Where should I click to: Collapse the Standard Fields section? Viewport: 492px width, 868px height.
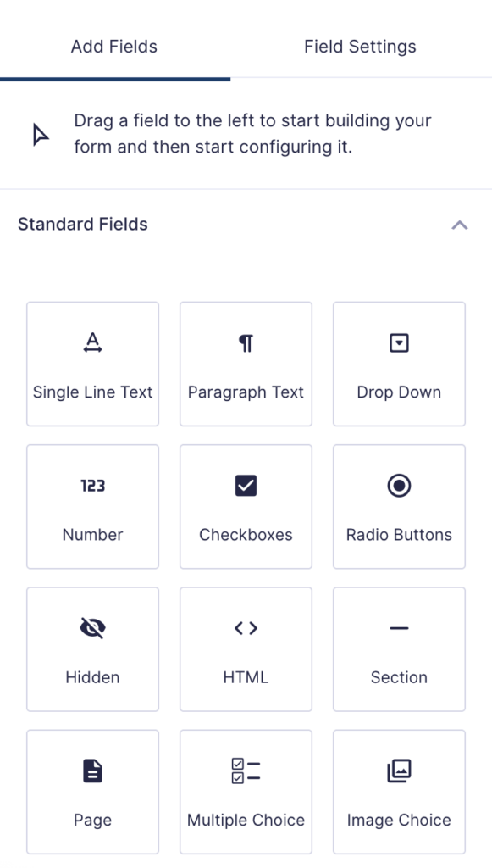(x=459, y=225)
